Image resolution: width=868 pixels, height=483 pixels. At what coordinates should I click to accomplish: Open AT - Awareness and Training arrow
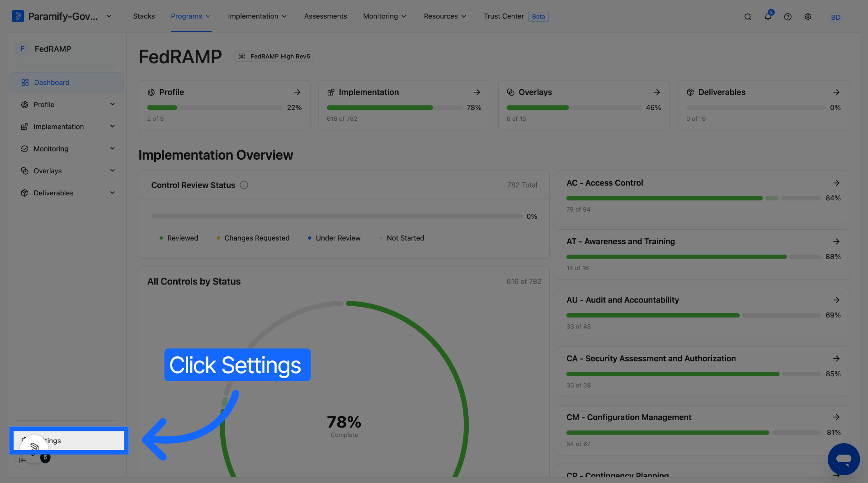point(836,241)
